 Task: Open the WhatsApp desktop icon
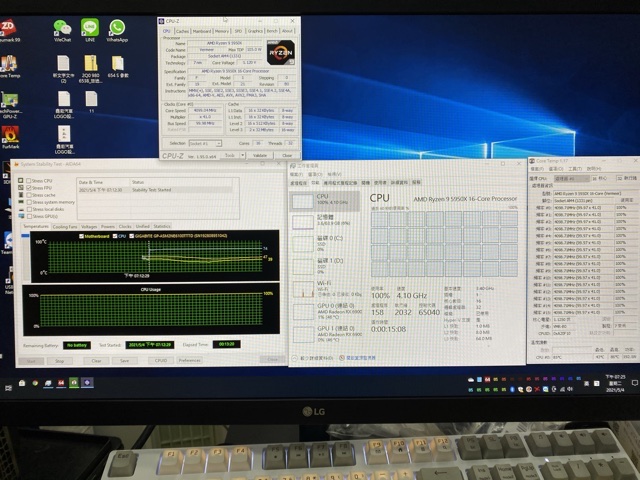click(117, 29)
